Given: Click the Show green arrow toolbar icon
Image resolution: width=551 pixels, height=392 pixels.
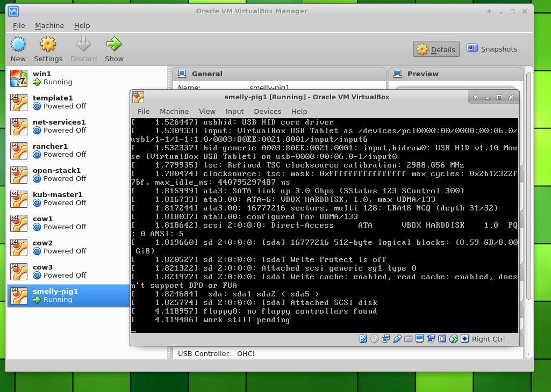Looking at the screenshot, I should 114,44.
